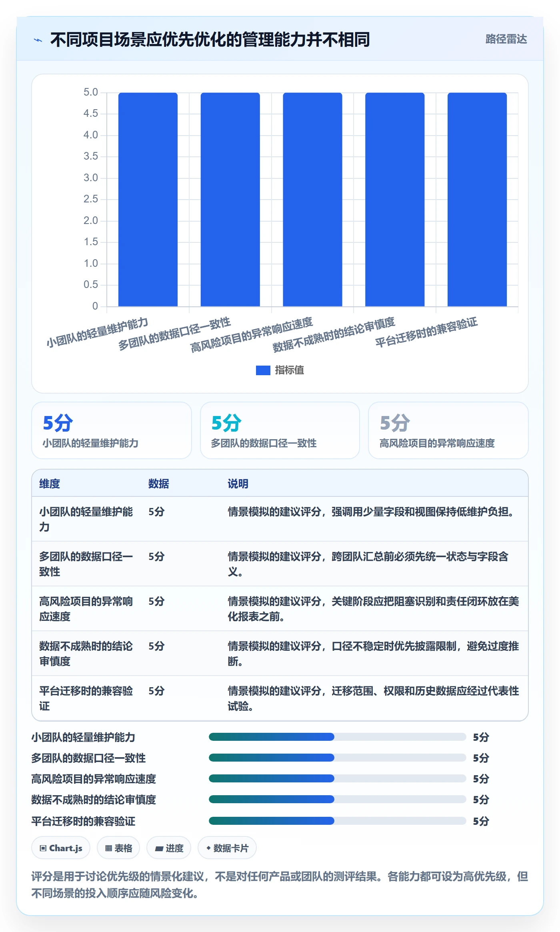Click x-axis label 小团队的轻量维护能力

pos(97,332)
